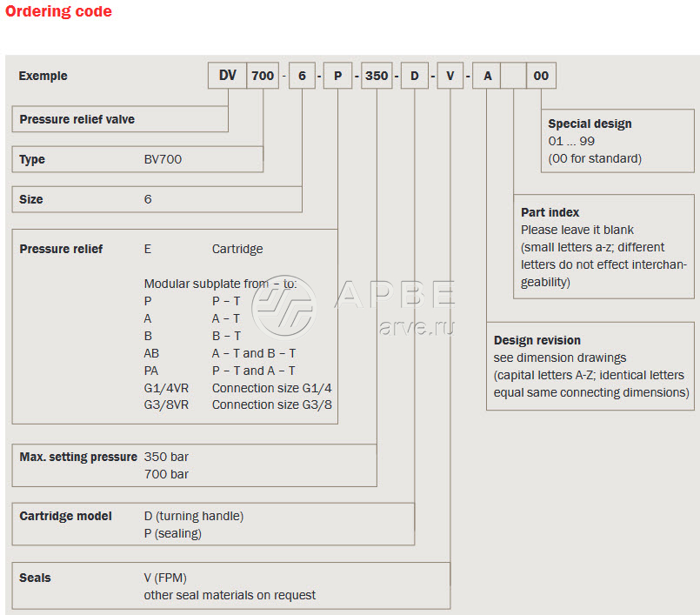Click the empty part index code box
This screenshot has height=615, width=700.
click(x=513, y=76)
